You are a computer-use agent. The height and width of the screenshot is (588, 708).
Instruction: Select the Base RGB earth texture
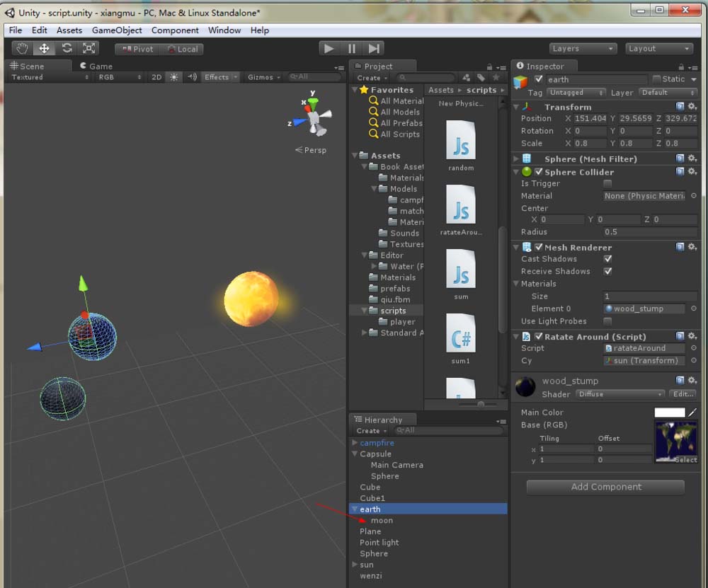pyautogui.click(x=676, y=442)
